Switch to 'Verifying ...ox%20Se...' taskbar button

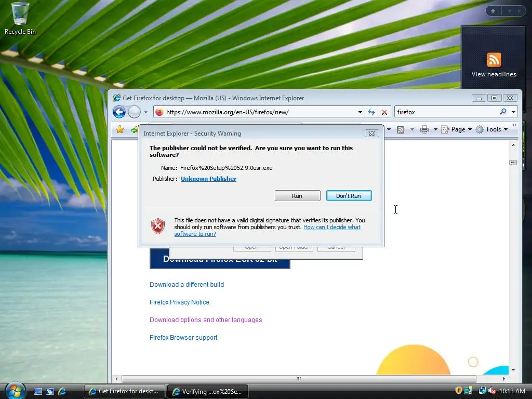[x=208, y=391]
